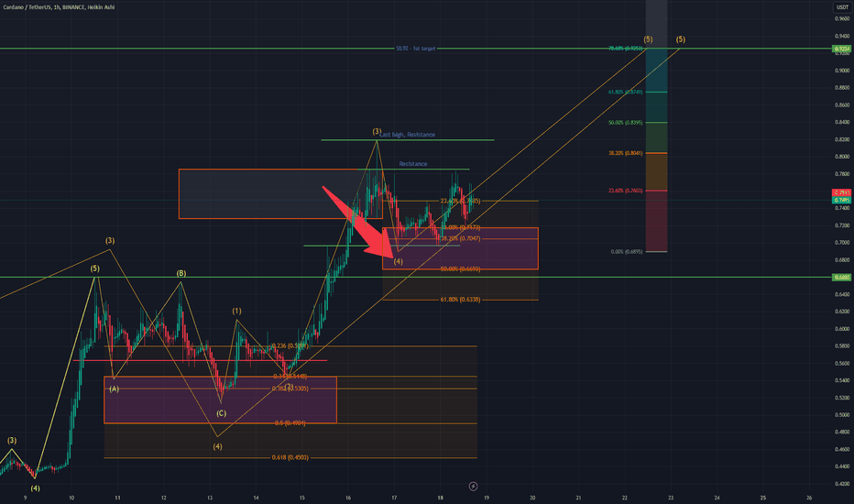Click the 0.6000 value on the price axis
The image size is (854, 504).
tap(842, 329)
